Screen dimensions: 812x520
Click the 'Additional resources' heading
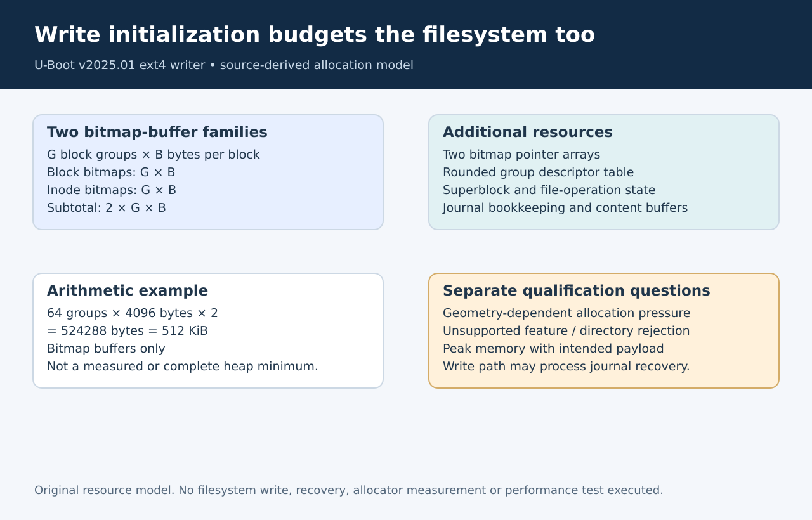(528, 132)
